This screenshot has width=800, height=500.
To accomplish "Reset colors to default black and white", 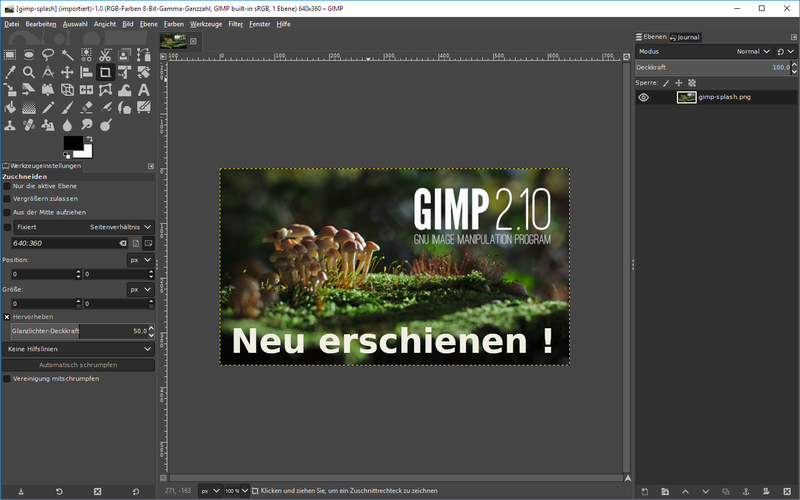I will point(67,155).
